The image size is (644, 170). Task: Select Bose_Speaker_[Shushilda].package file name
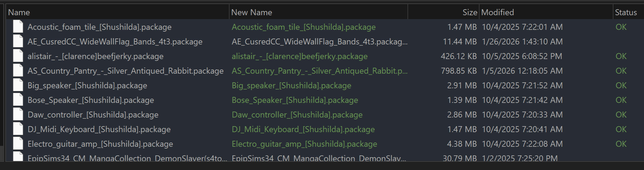click(91, 100)
